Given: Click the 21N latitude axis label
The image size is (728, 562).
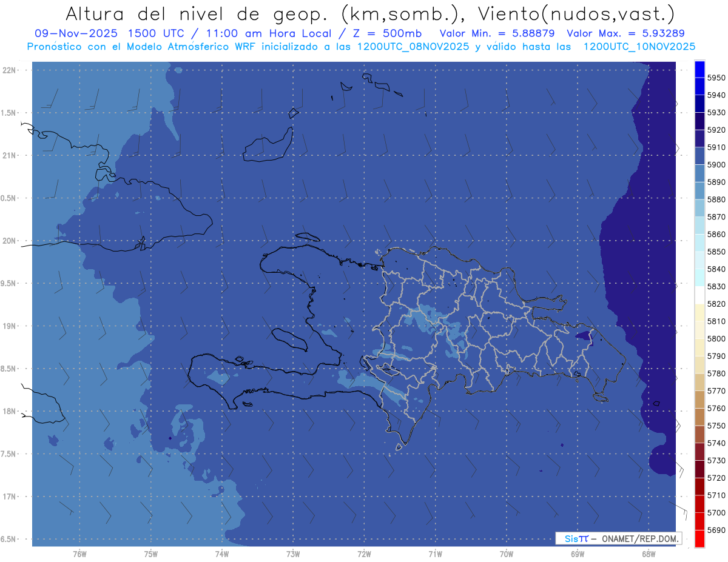Looking at the screenshot, I should click(8, 156).
